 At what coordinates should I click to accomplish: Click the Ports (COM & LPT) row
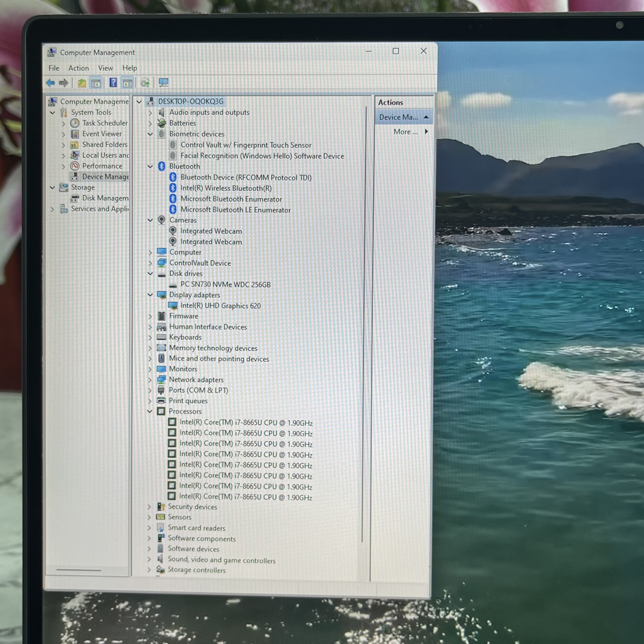[198, 390]
